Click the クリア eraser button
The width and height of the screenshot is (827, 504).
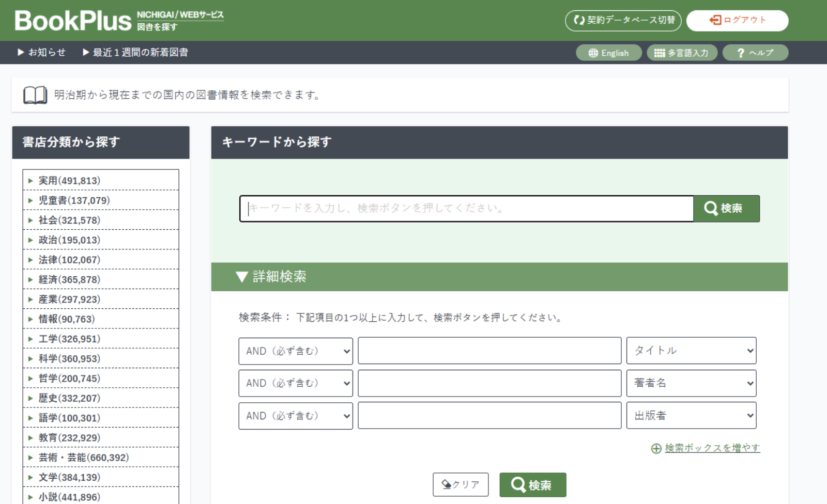click(460, 484)
